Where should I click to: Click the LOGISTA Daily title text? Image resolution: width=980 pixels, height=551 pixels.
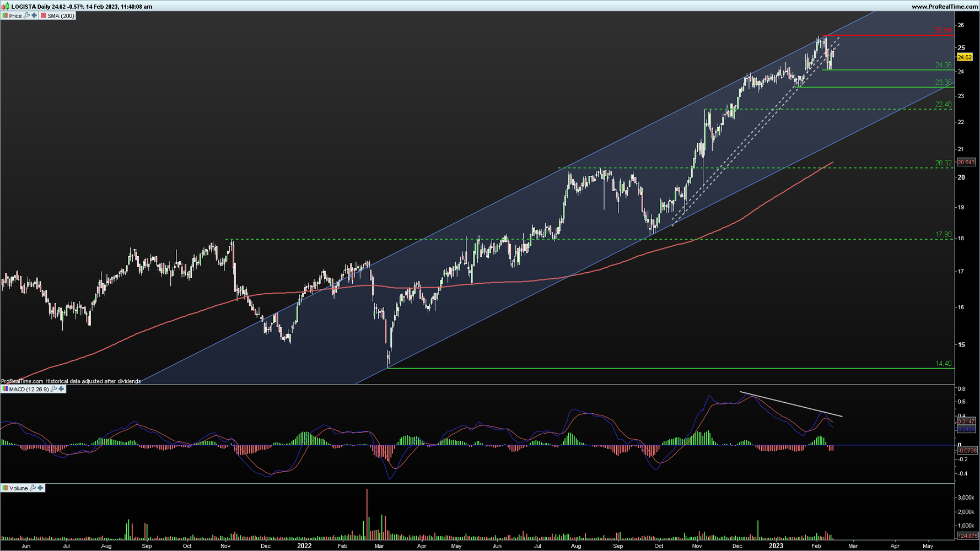pos(31,7)
